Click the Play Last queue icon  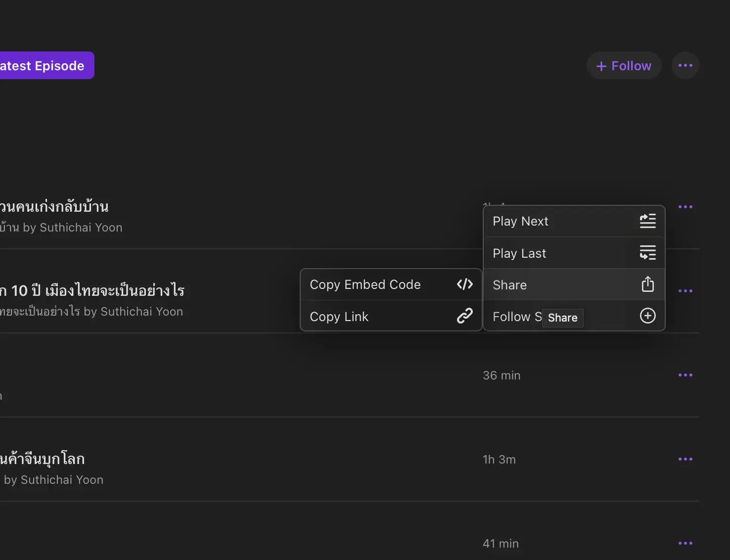(647, 253)
